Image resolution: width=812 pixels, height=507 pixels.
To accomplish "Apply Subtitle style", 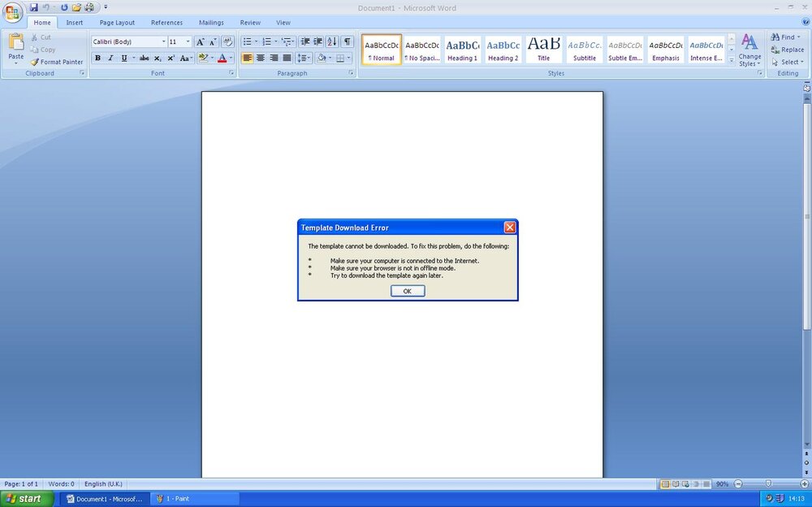I will coord(585,50).
